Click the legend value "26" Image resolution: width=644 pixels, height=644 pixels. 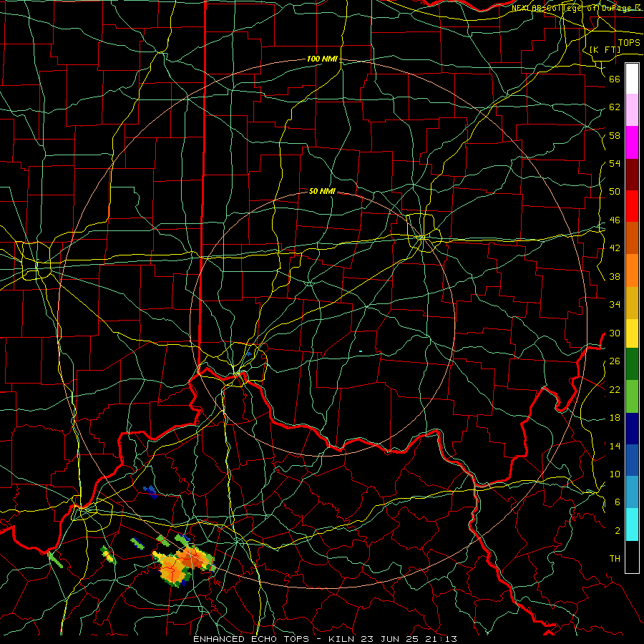pos(615,361)
